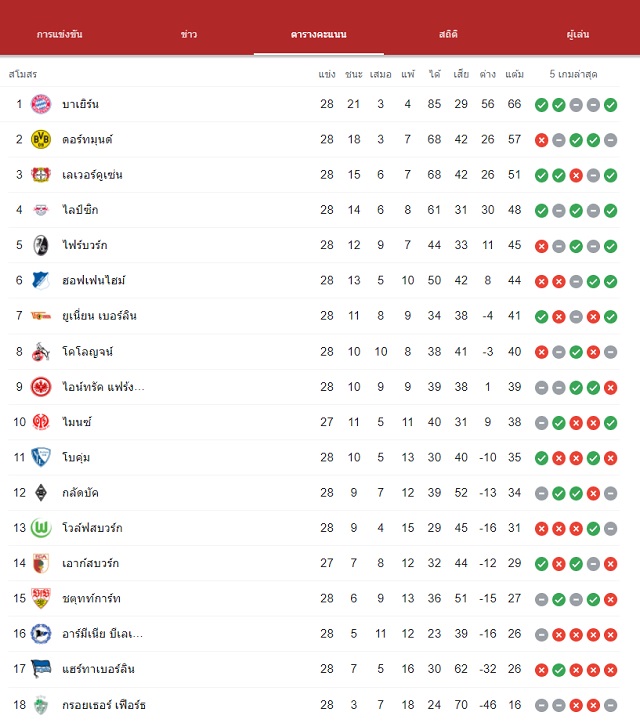
Task: Click the Mainz 05 red crest
Action: point(41,422)
